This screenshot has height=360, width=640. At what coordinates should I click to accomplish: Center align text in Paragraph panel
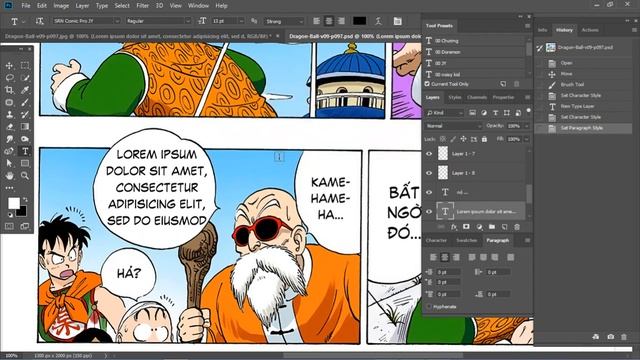pos(445,257)
